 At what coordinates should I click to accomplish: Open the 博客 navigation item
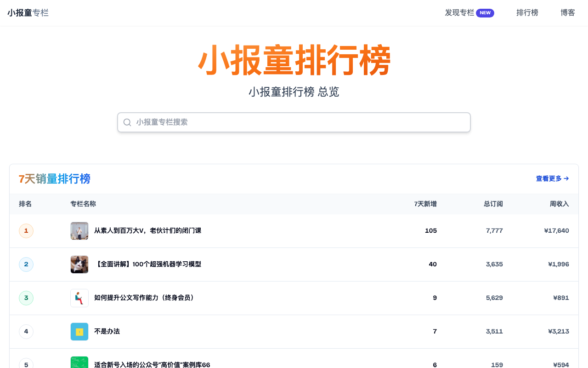568,13
